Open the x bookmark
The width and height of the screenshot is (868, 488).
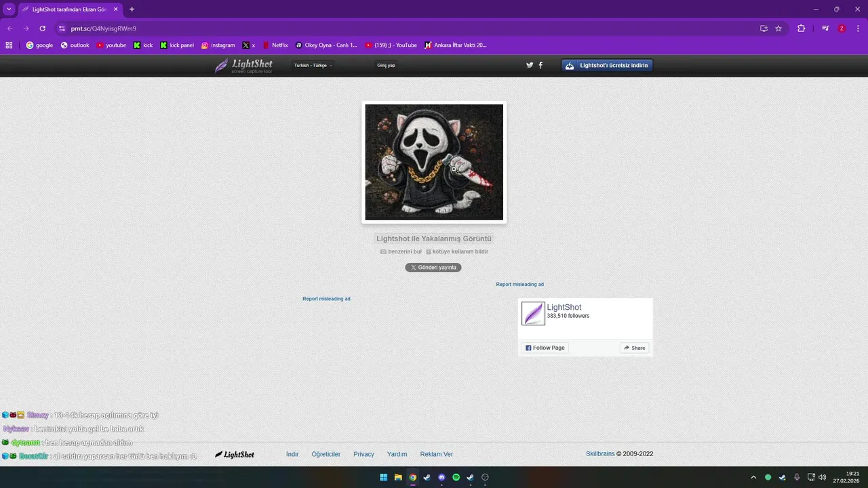tap(249, 45)
